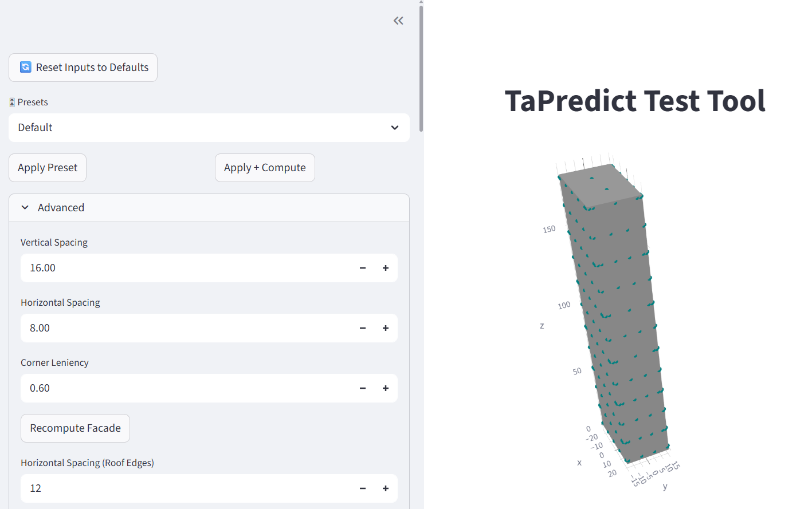The width and height of the screenshot is (812, 509).
Task: Decrease Corner Leniency with minus icon
Action: (363, 388)
